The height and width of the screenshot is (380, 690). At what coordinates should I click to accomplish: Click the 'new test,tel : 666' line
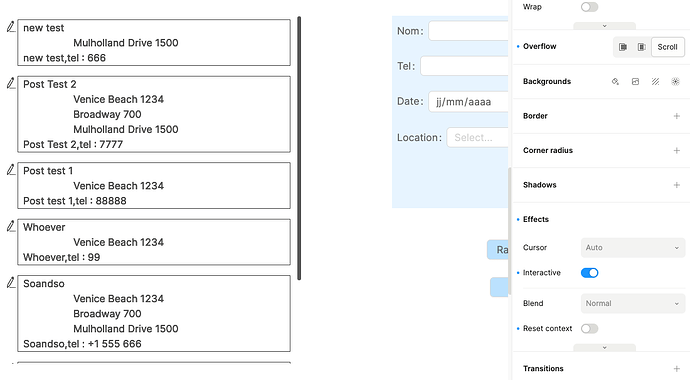click(x=64, y=58)
